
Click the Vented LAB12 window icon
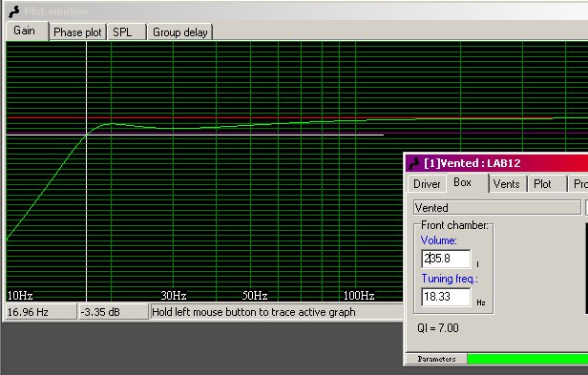coord(414,163)
